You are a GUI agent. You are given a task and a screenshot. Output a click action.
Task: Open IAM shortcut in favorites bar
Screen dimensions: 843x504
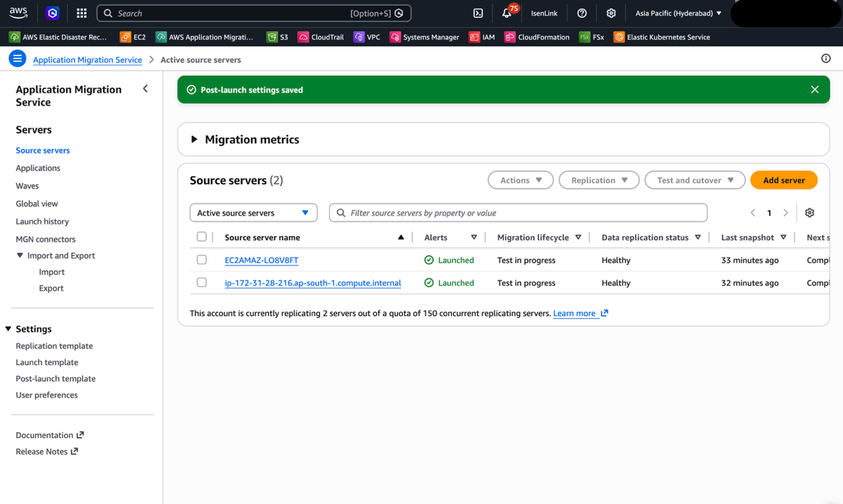coord(482,37)
